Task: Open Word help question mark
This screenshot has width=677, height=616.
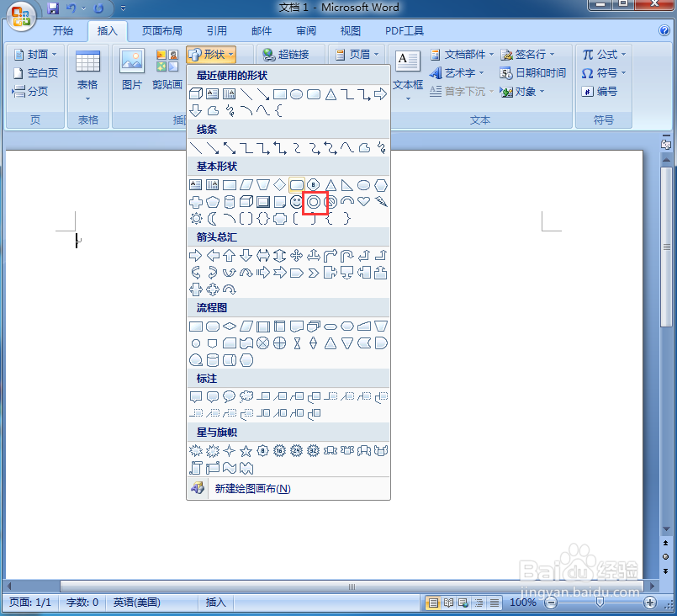Action: point(664,30)
